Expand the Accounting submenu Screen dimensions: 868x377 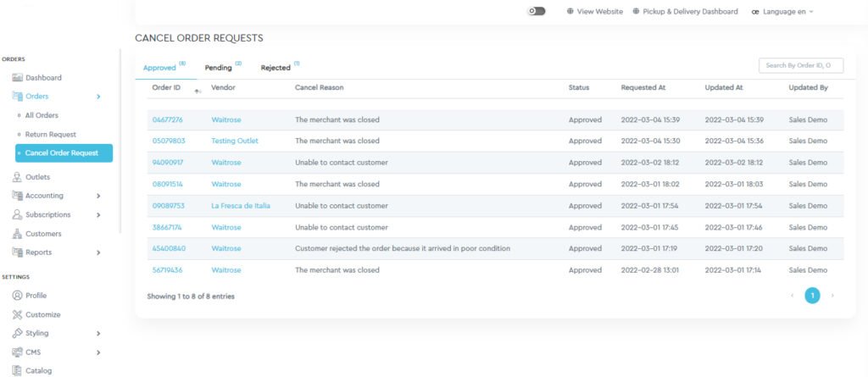[x=98, y=197]
